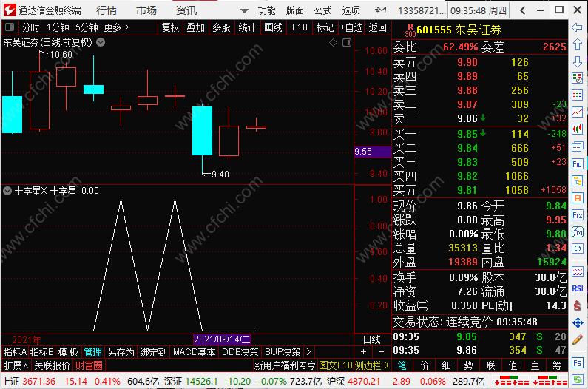Select the RSI indicator icon
The height and width of the screenshot is (389, 588).
point(577,288)
